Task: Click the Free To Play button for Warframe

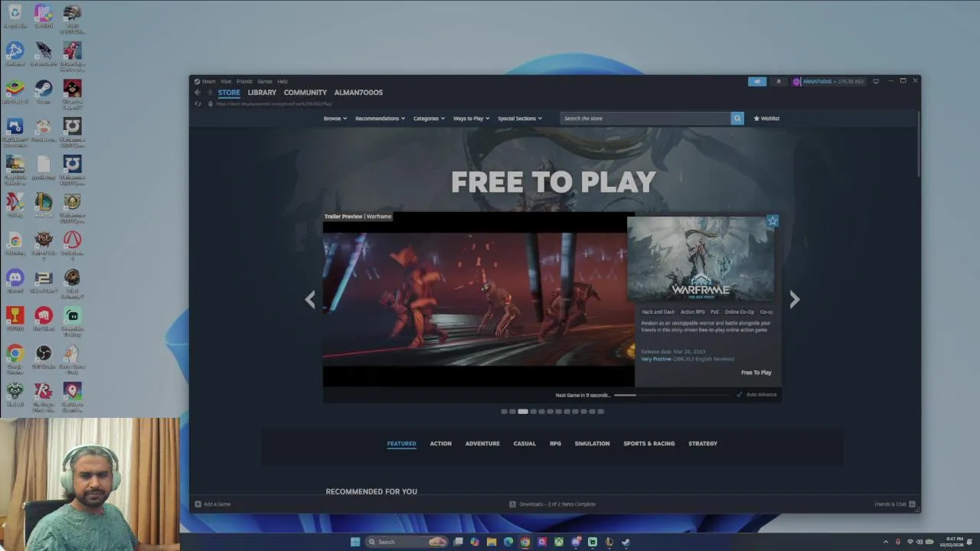Action: coord(756,373)
